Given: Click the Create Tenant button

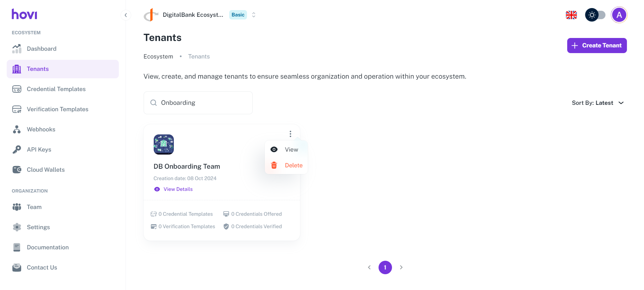Looking at the screenshot, I should (597, 45).
